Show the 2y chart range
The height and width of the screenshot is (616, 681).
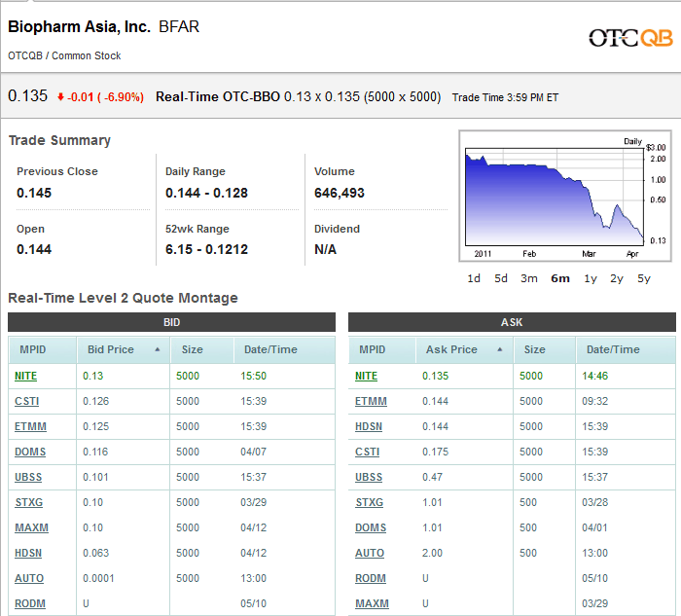[x=617, y=278]
